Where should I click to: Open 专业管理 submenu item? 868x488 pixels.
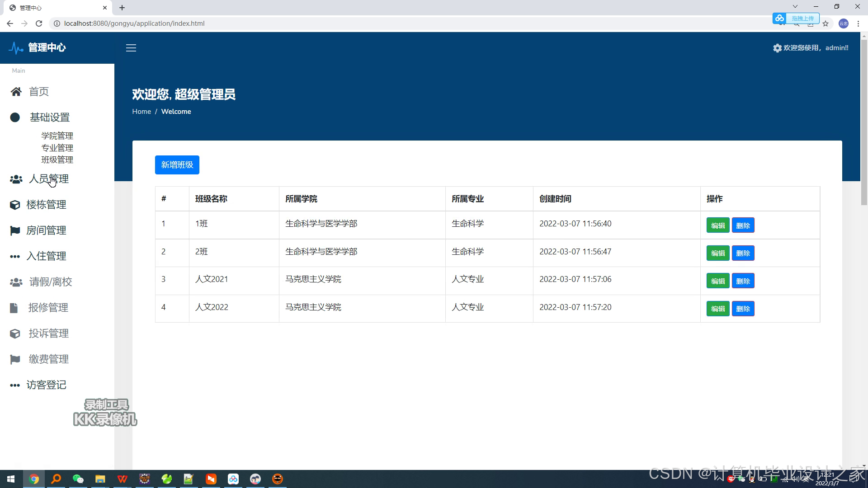(57, 148)
